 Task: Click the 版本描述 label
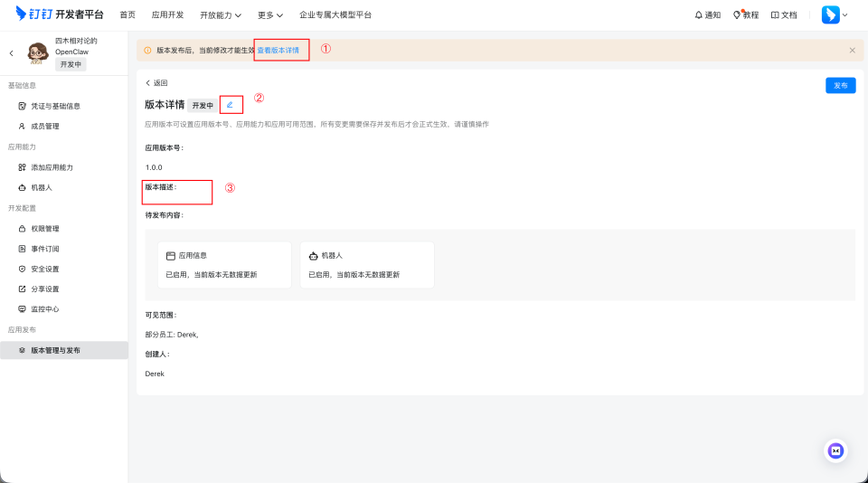[161, 187]
